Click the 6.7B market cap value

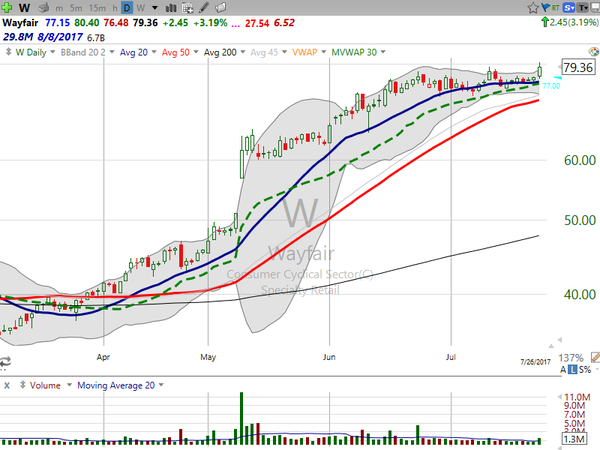96,38
